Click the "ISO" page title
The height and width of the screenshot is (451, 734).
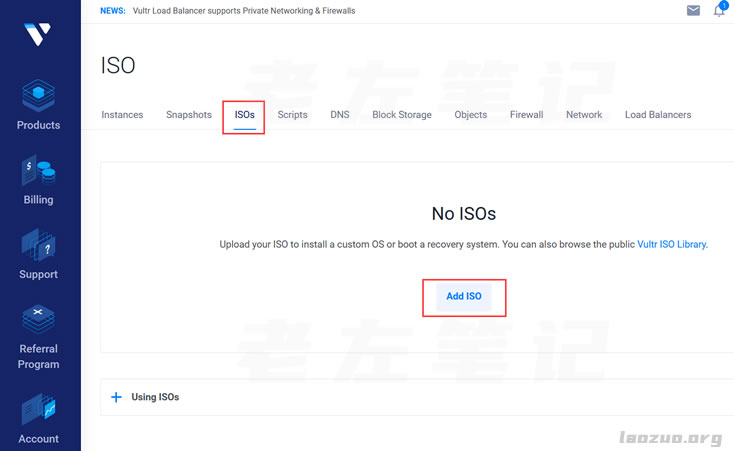pyautogui.click(x=118, y=65)
